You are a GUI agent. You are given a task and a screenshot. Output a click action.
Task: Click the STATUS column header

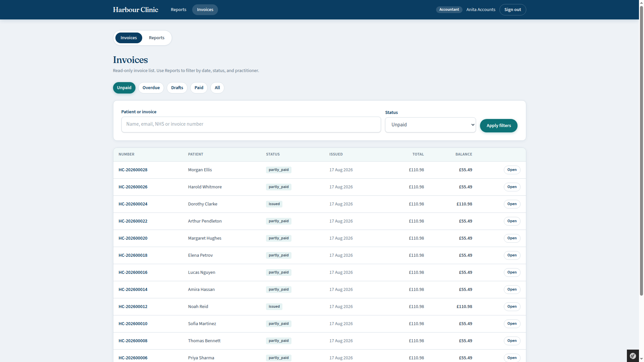(x=273, y=155)
